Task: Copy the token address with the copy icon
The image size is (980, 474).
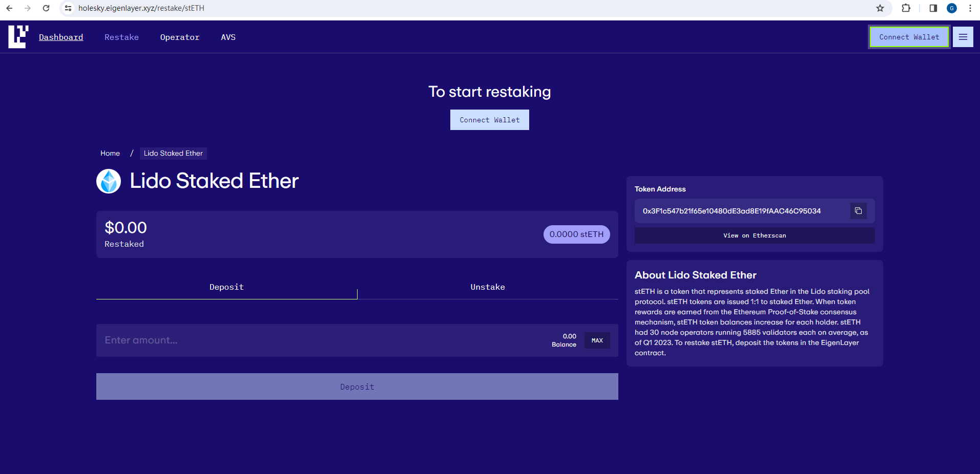Action: [858, 211]
